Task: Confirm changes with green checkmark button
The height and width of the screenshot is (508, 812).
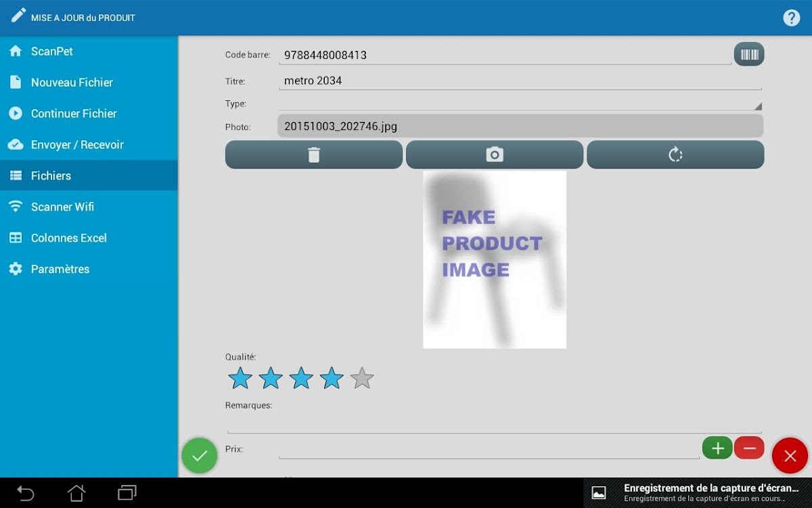Action: 200,456
